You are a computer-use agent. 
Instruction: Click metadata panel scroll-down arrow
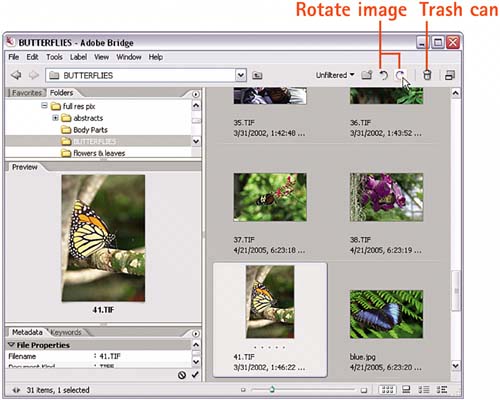(196, 362)
